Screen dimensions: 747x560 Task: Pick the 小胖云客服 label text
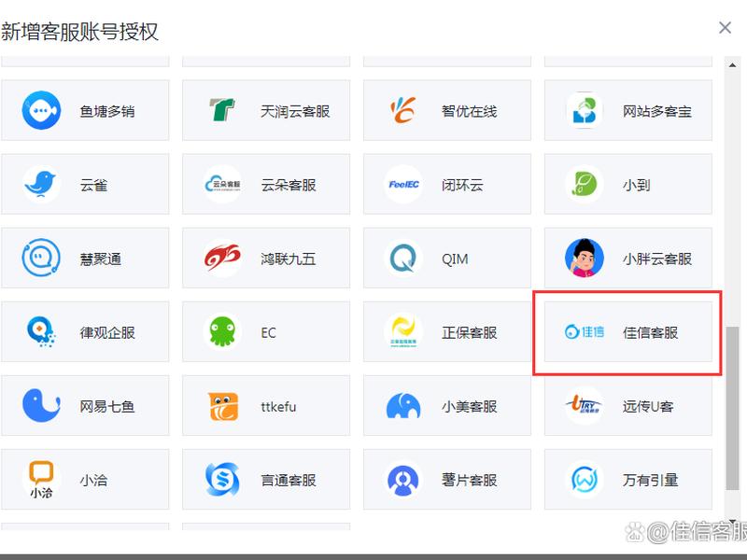[x=657, y=259]
